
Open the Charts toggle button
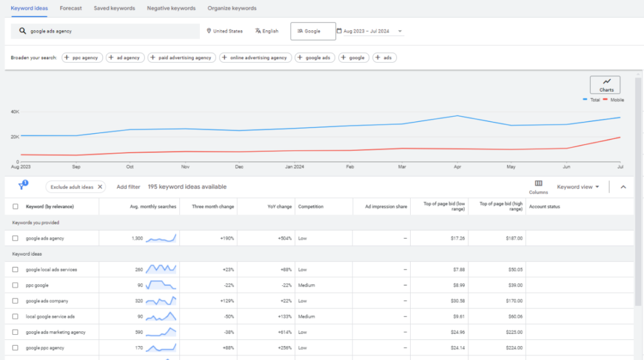pyautogui.click(x=605, y=85)
